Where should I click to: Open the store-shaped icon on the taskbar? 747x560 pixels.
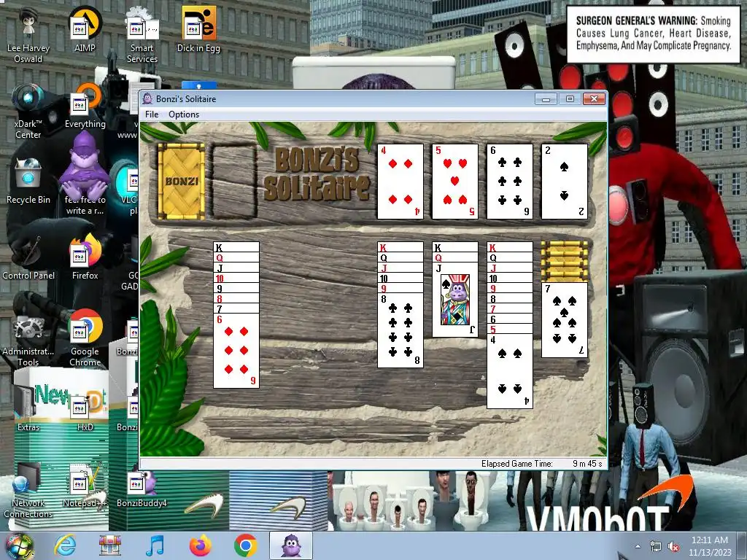pyautogui.click(x=109, y=545)
